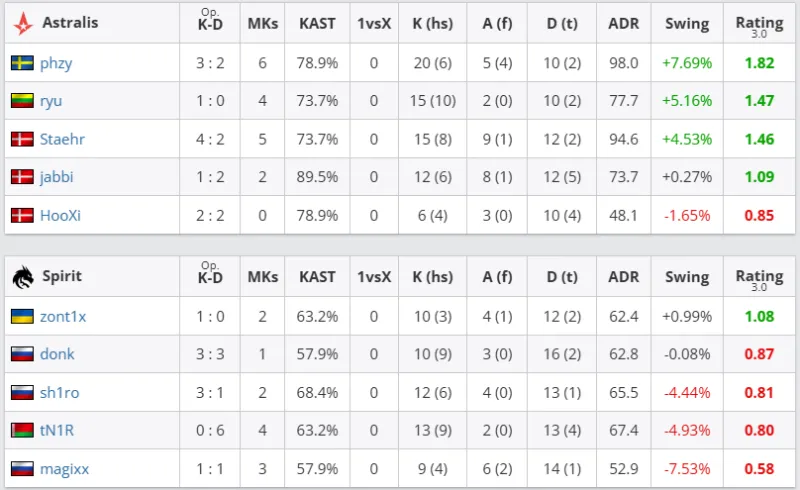The width and height of the screenshot is (800, 490).
Task: Click Spirit table Swing column header
Action: coord(687,277)
